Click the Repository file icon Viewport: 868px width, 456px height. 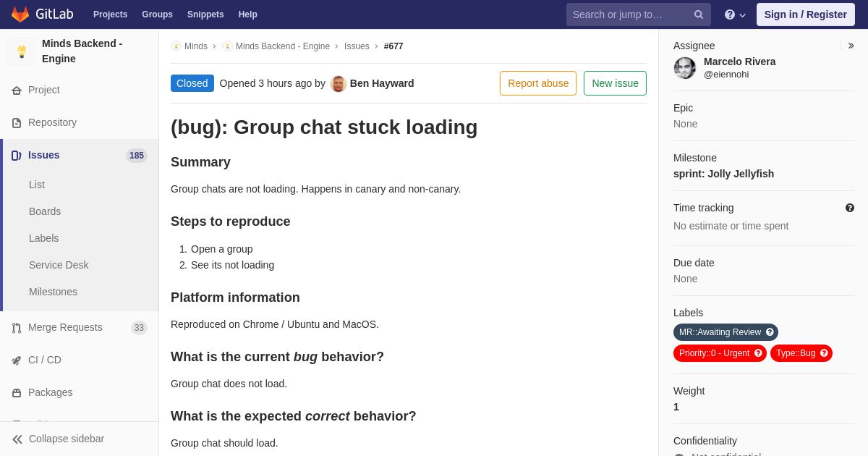17,123
